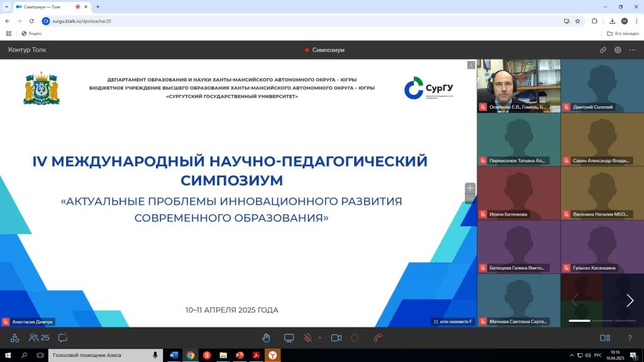644x362 pixels.
Task: Expand microphone options caret
Action: click(319, 337)
